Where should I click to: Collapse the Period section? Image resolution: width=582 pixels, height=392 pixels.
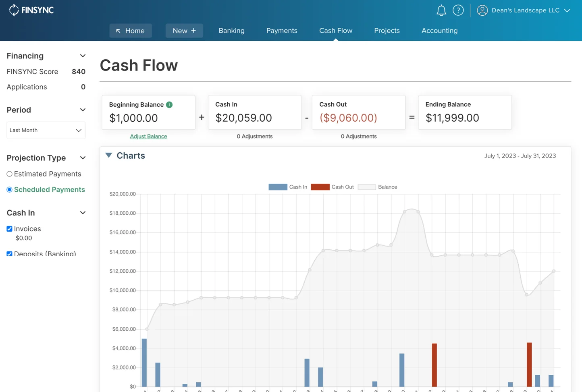(x=83, y=110)
